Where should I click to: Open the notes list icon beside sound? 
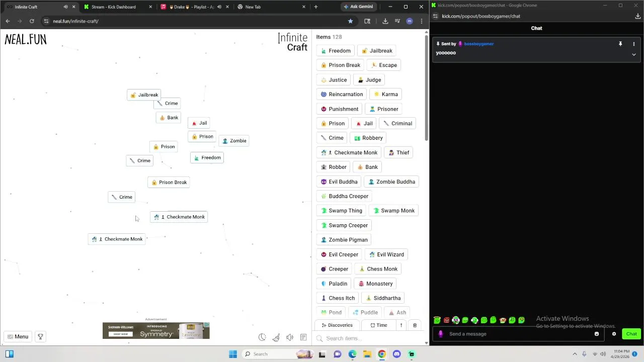(303, 337)
